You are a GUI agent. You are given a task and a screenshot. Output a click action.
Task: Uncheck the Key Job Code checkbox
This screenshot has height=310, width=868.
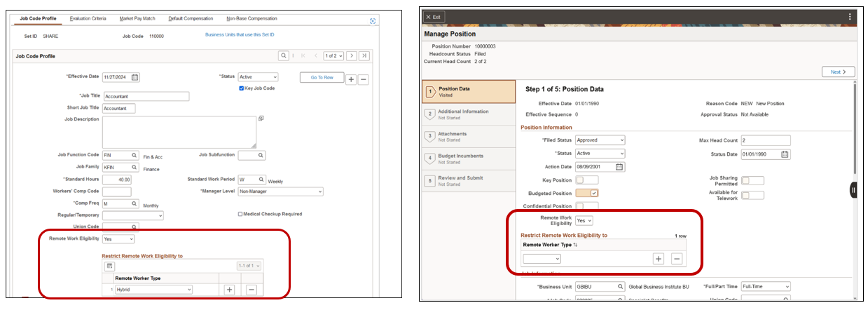[x=242, y=88]
